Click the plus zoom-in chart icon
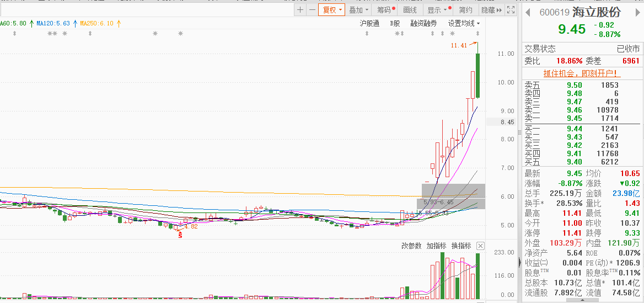The width and height of the screenshot is (644, 303). [x=300, y=10]
